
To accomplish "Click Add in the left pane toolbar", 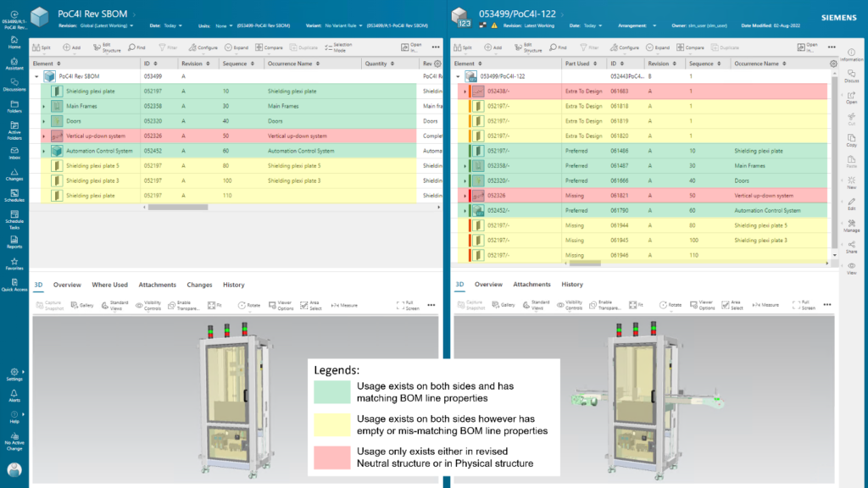I will (71, 47).
